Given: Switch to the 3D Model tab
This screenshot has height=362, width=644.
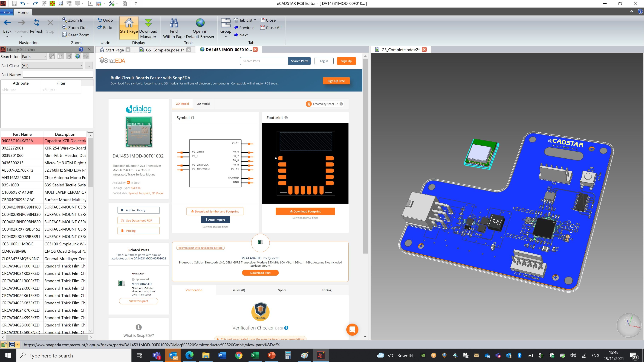Looking at the screenshot, I should (x=203, y=104).
